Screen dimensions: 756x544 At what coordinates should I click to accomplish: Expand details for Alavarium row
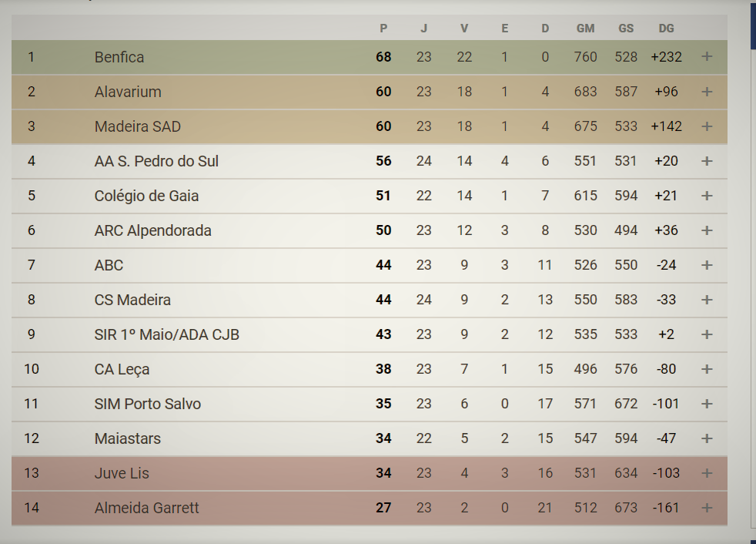pos(707,92)
